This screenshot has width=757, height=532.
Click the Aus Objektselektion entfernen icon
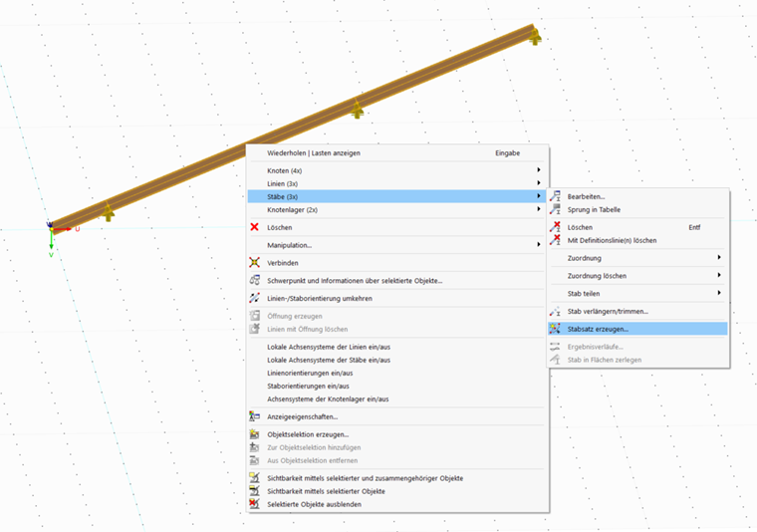pyautogui.click(x=254, y=460)
